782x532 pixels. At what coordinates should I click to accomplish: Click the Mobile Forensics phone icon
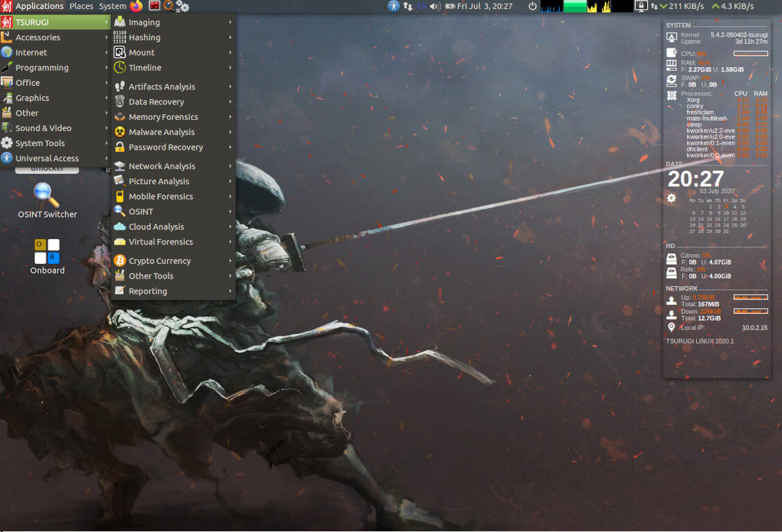pos(120,197)
